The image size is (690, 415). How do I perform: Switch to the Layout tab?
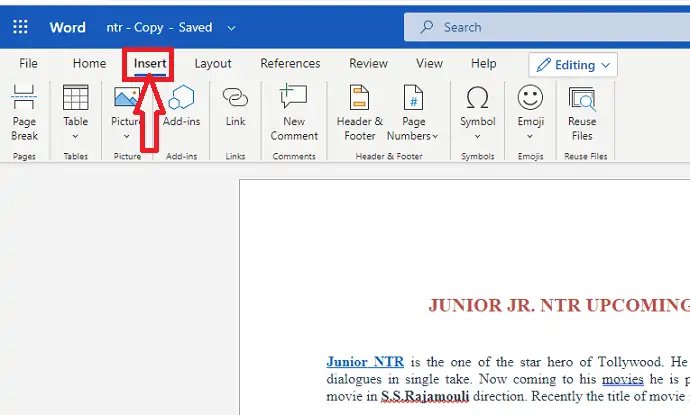213,63
